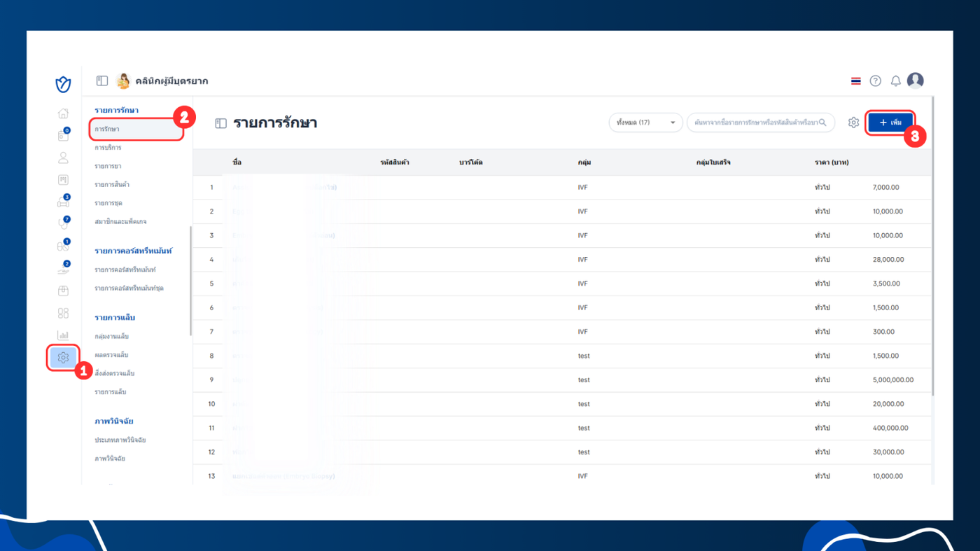
Task: Open รายการคอร์สทรีทเมนท์ menu link
Action: click(125, 270)
